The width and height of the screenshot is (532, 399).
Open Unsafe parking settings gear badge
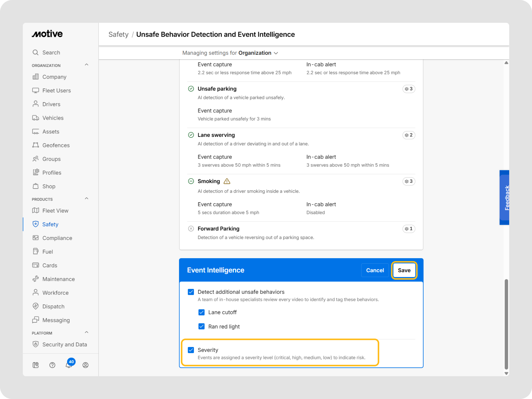[409, 89]
